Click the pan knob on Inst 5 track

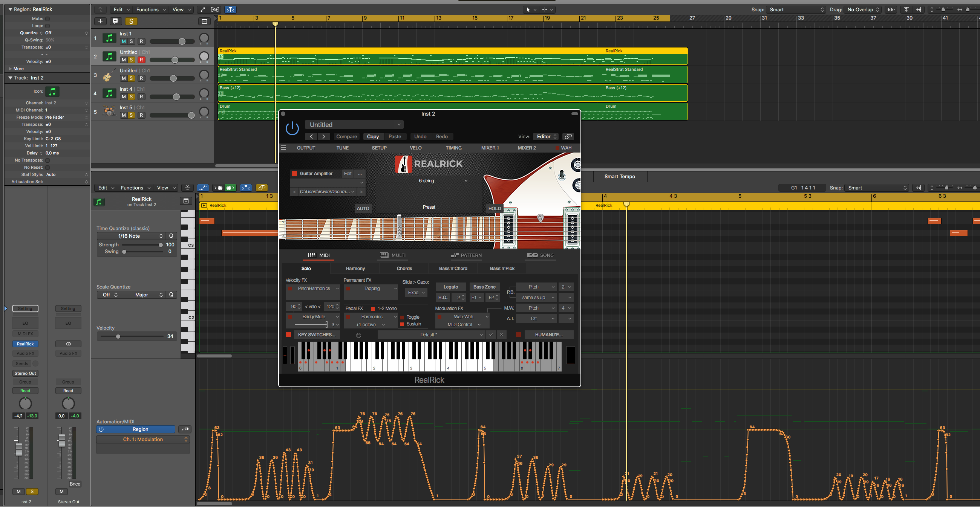[204, 112]
